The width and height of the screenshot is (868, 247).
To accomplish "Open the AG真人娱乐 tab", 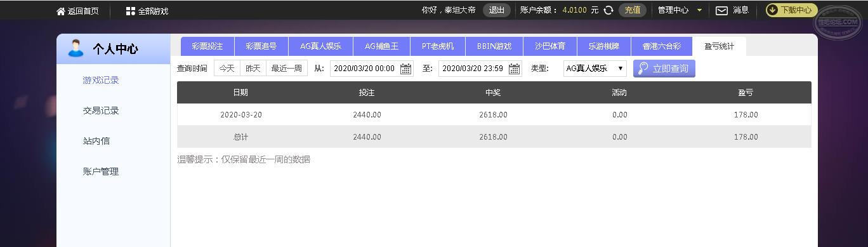I will (320, 46).
